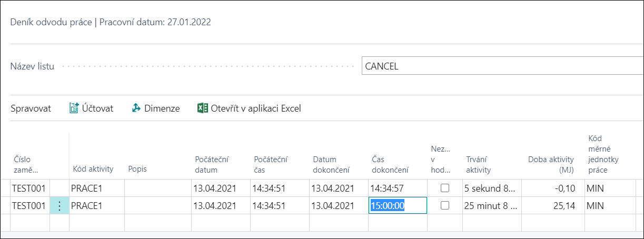Image resolution: width=644 pixels, height=239 pixels.
Task: Select the 14:34:57 end time cell
Action: coord(398,188)
